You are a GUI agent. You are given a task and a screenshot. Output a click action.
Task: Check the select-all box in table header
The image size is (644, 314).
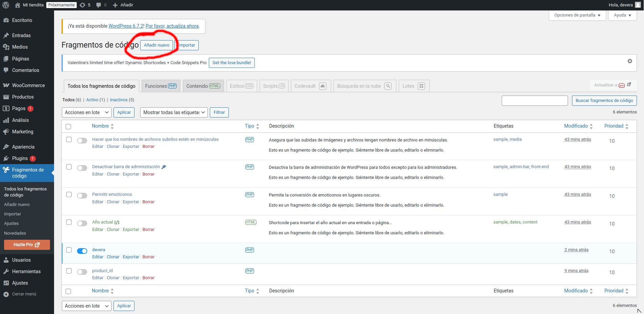68,127
